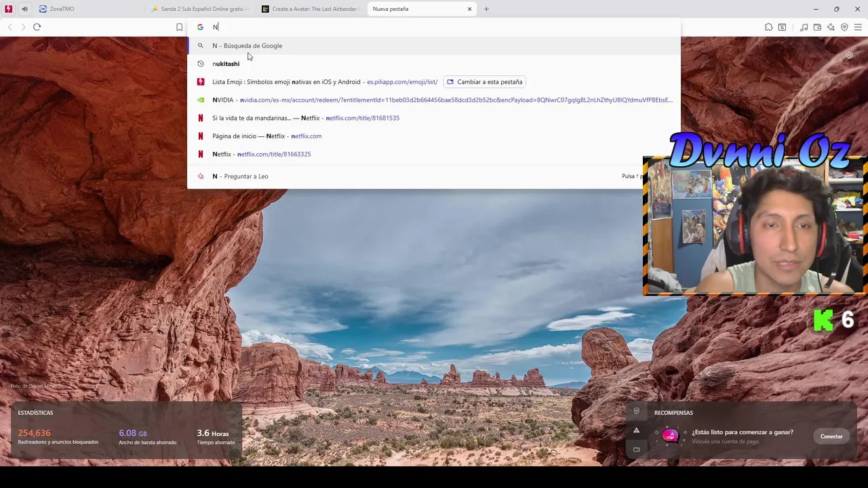The width and height of the screenshot is (868, 488).
Task: Click the netflix.com URL in Página de inicio row
Action: (x=307, y=136)
